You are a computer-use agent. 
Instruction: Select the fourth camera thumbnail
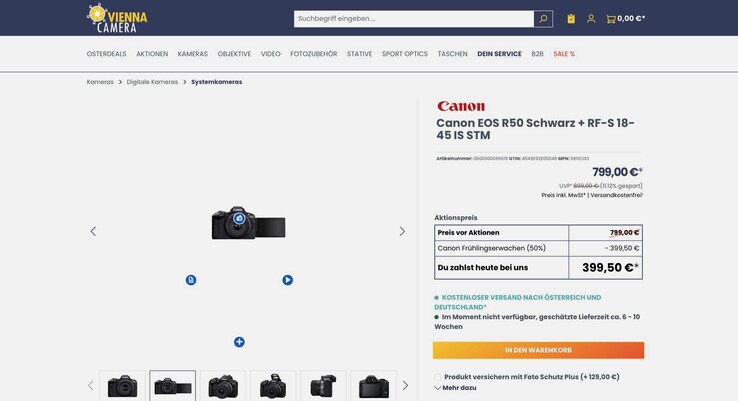273,386
